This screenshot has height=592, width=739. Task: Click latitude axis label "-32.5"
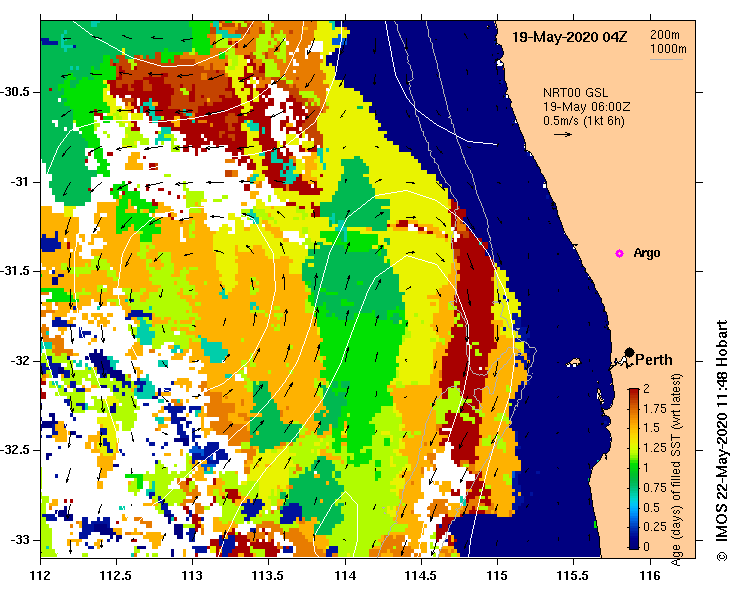pyautogui.click(x=15, y=450)
